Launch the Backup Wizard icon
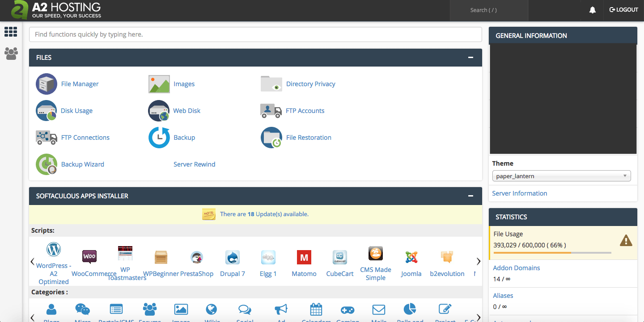This screenshot has height=322, width=644. [x=47, y=164]
